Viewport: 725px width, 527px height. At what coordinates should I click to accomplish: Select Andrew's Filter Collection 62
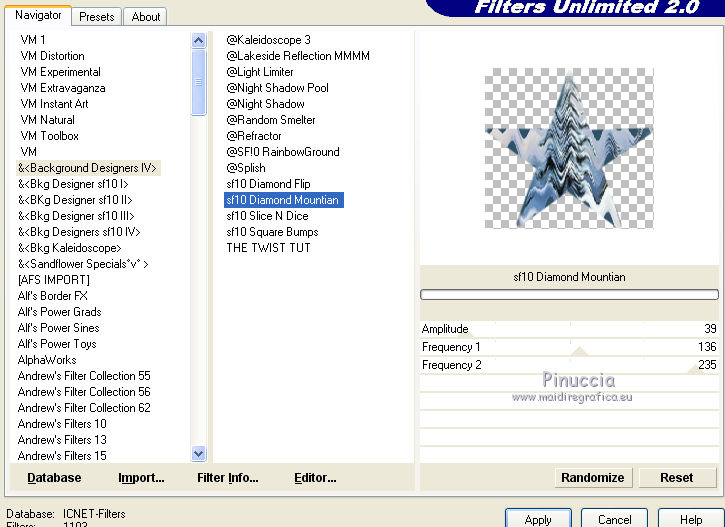click(84, 408)
